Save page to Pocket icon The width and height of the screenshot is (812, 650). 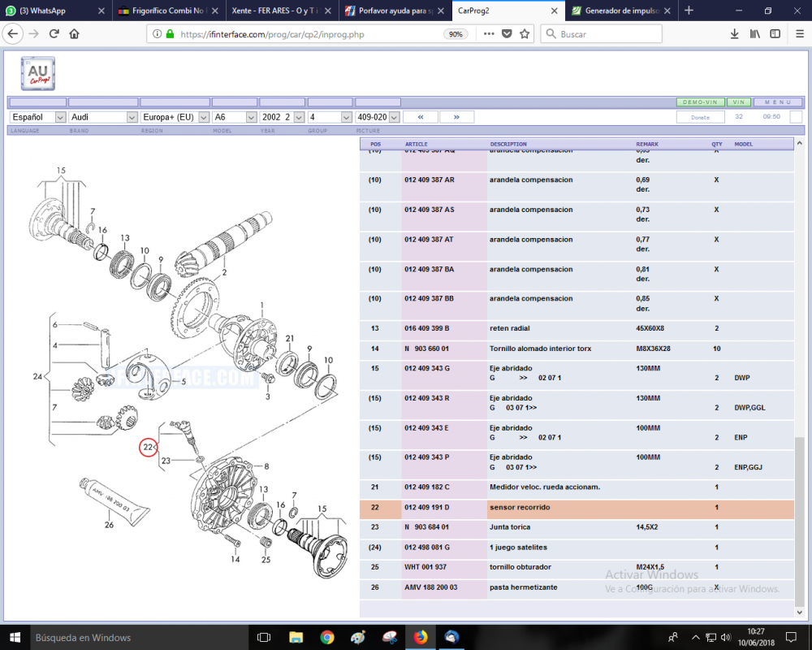click(507, 34)
